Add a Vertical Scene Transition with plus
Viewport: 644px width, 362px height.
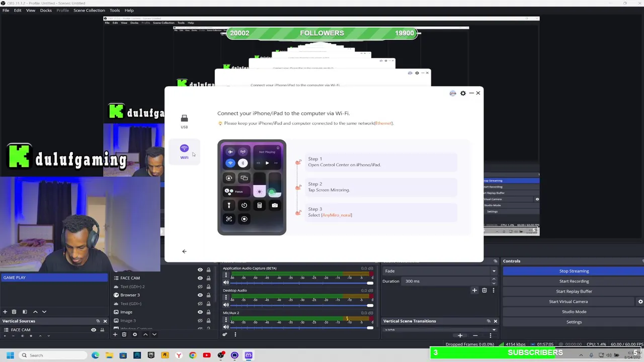[460, 335]
